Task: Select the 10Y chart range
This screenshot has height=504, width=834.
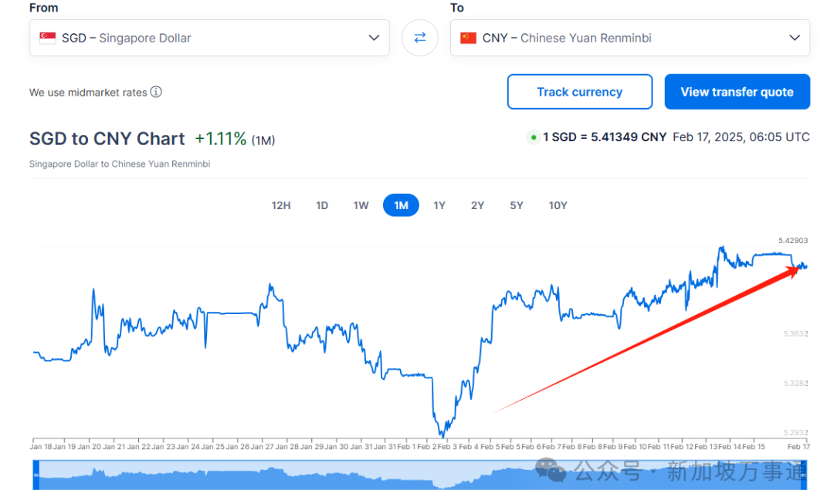Action: [x=558, y=205]
